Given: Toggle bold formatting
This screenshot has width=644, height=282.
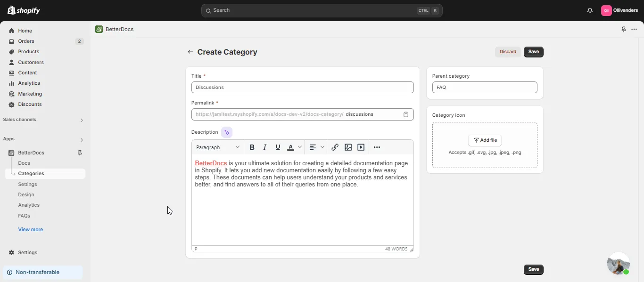Looking at the screenshot, I should click(252, 147).
